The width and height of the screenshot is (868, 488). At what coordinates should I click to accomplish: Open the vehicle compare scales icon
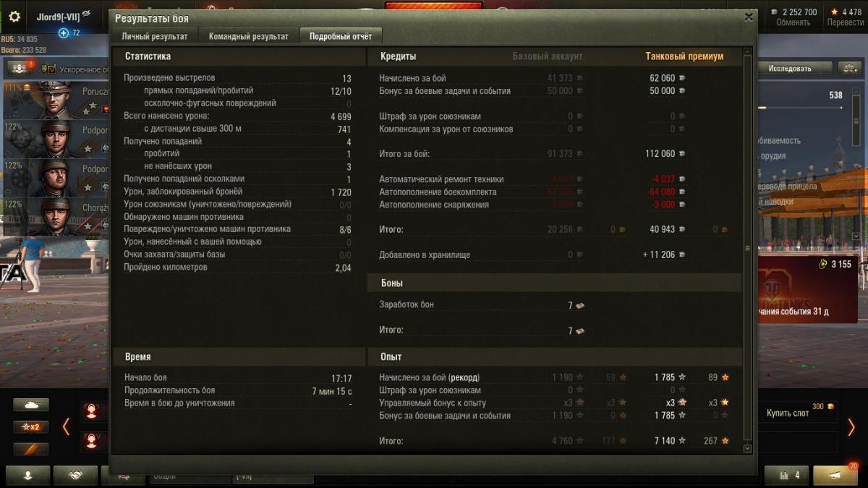click(x=848, y=68)
